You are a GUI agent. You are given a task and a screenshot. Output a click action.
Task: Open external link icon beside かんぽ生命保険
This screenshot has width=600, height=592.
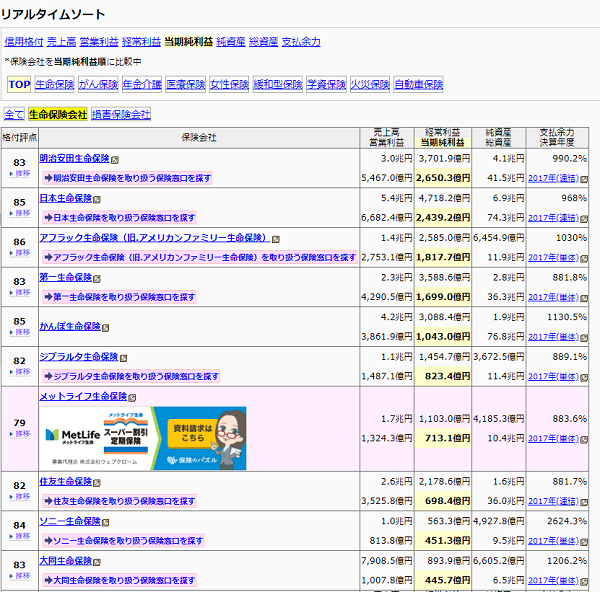(105, 328)
